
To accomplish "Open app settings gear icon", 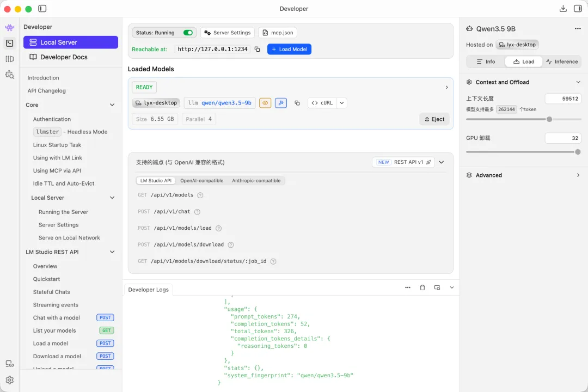I will tap(10, 380).
